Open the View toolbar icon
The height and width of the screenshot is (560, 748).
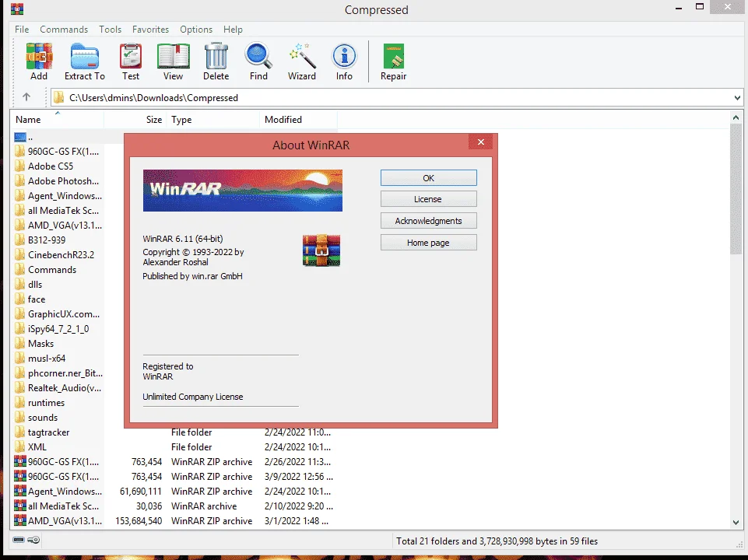click(173, 56)
